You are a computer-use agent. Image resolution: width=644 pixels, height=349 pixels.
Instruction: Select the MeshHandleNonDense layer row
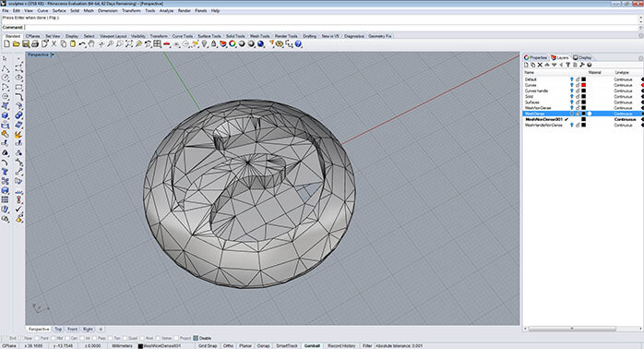tap(582, 125)
